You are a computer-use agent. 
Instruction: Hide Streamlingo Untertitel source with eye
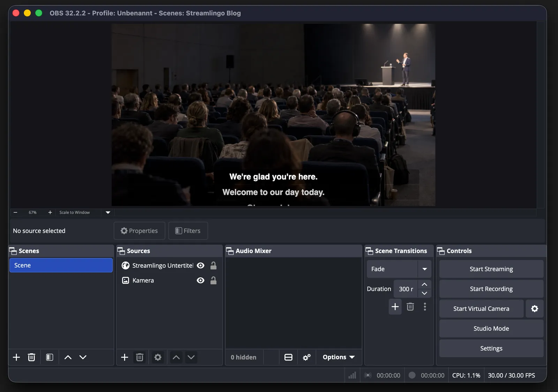click(x=201, y=266)
